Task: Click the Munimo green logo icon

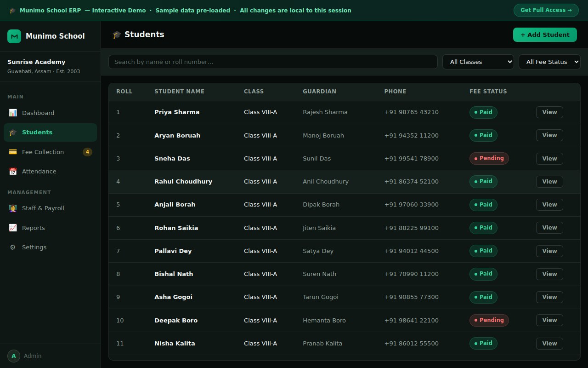Action: (x=14, y=36)
